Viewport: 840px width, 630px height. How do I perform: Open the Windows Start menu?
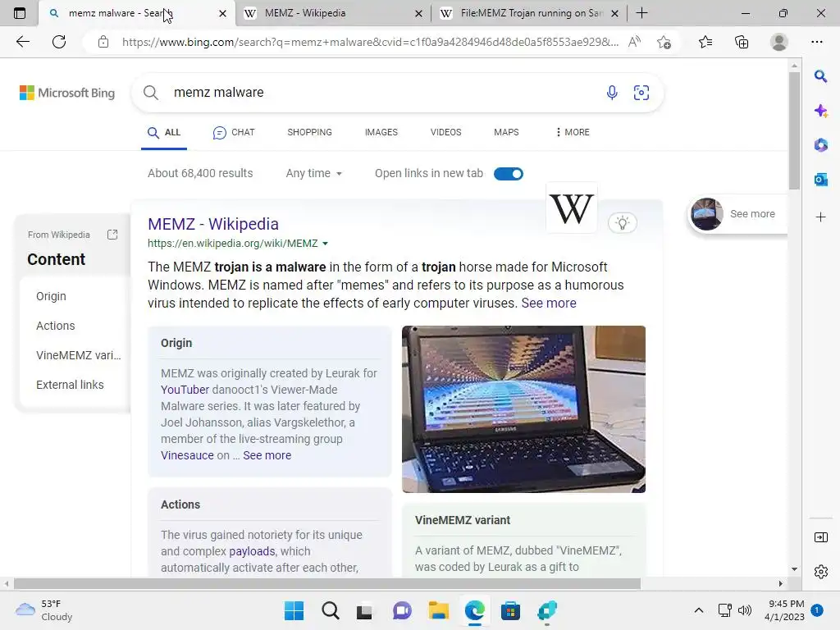click(x=294, y=610)
